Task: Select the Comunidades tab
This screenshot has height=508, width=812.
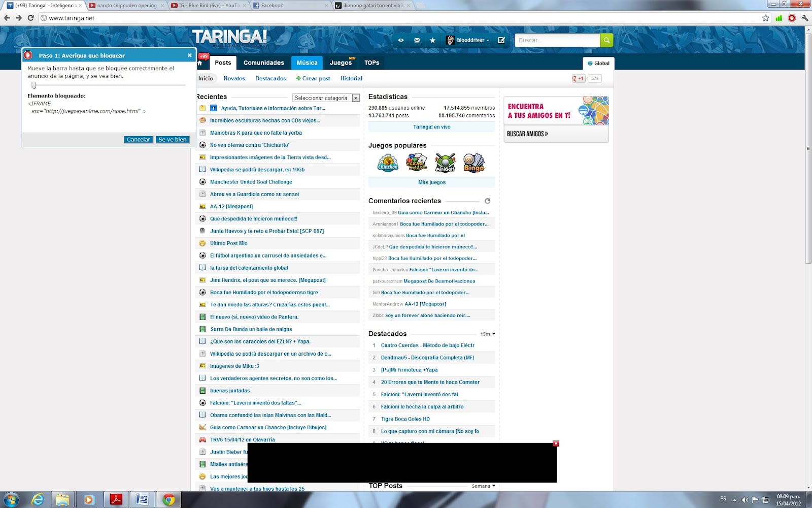Action: (264, 62)
